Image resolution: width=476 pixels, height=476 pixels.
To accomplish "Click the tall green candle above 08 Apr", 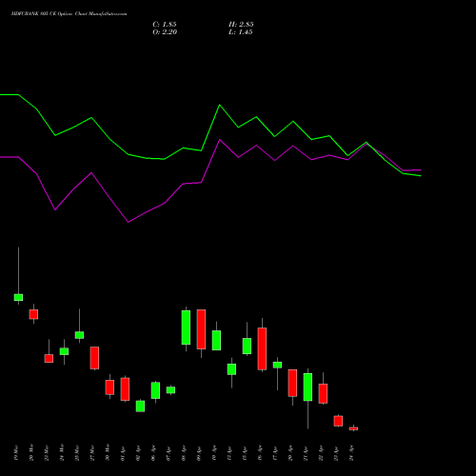I will click(x=186, y=327).
